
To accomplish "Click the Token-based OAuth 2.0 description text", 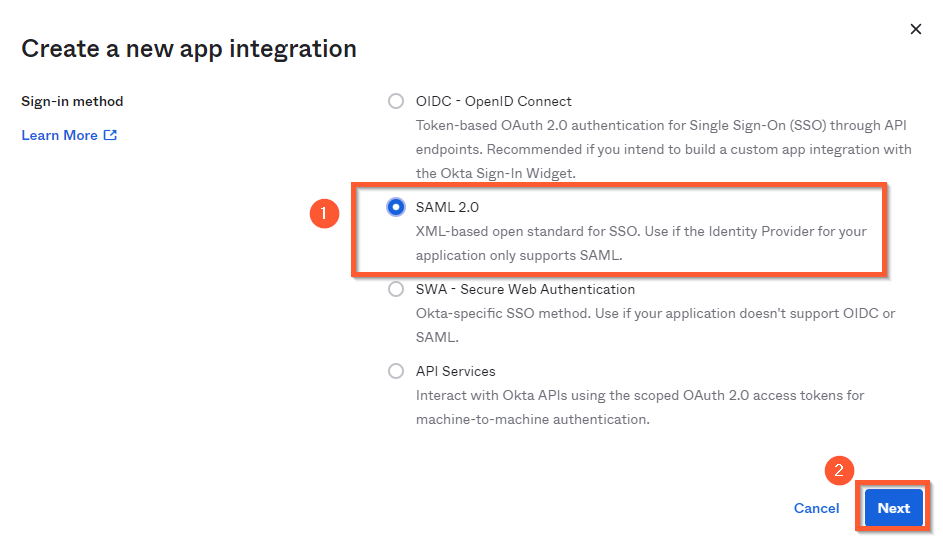I will coord(663,149).
